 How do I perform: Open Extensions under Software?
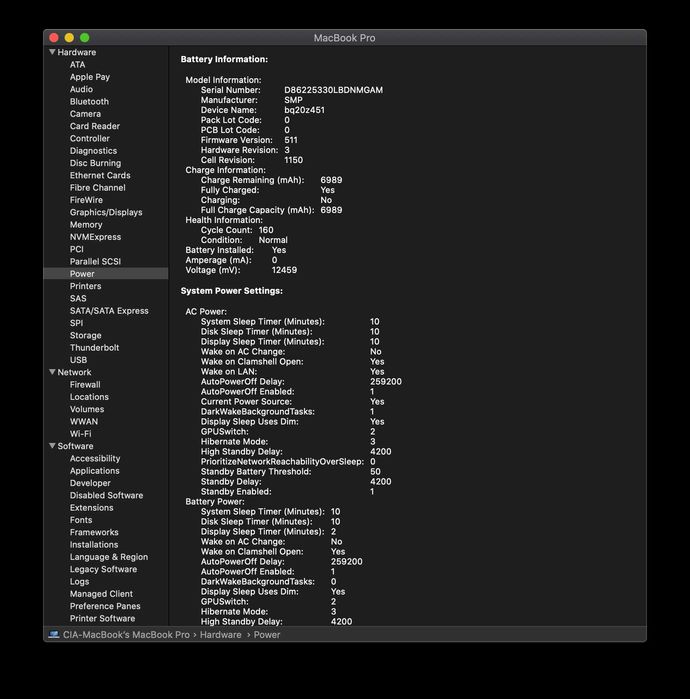click(91, 508)
